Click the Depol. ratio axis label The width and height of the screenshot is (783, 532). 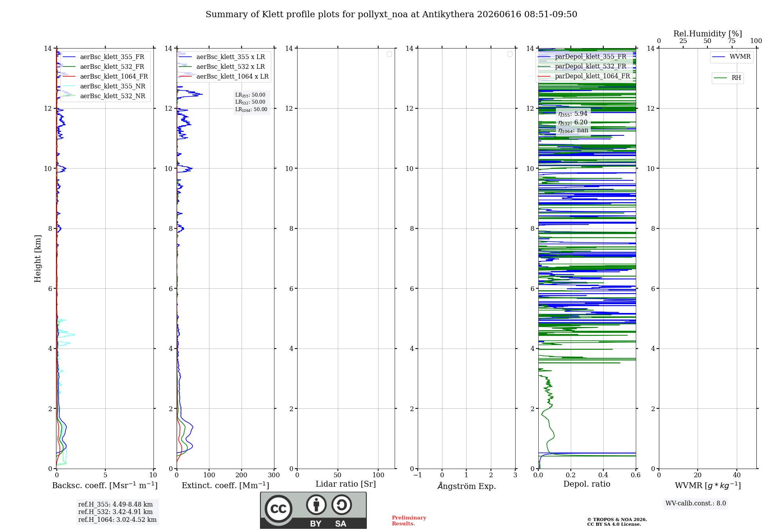click(x=587, y=484)
